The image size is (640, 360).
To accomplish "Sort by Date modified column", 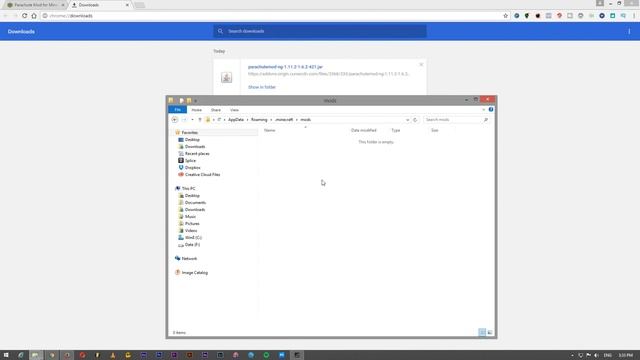I will (x=364, y=130).
